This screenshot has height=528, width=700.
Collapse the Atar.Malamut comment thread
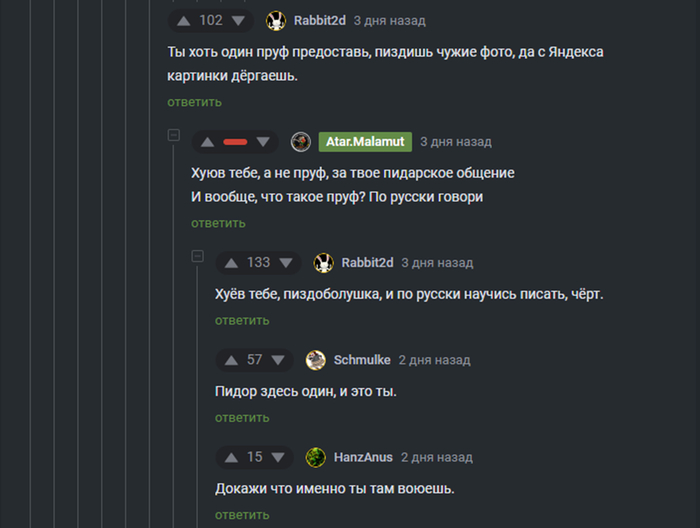[173, 135]
